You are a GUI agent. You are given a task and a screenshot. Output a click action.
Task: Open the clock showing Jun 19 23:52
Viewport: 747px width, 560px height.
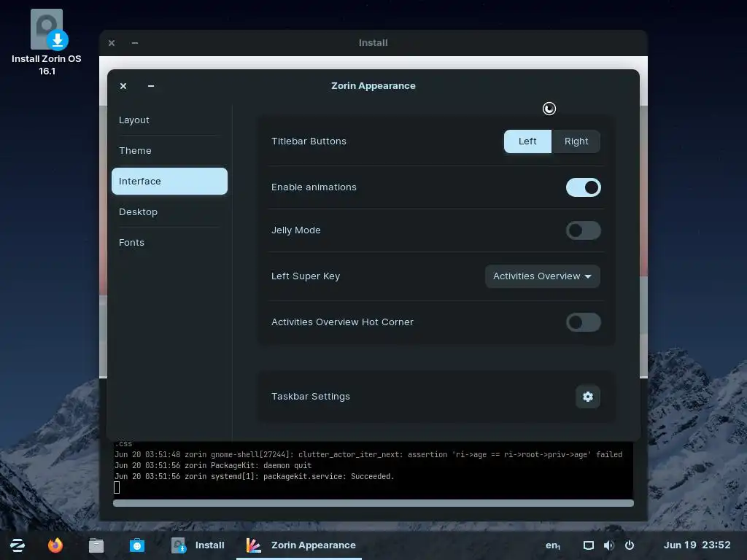tap(697, 545)
